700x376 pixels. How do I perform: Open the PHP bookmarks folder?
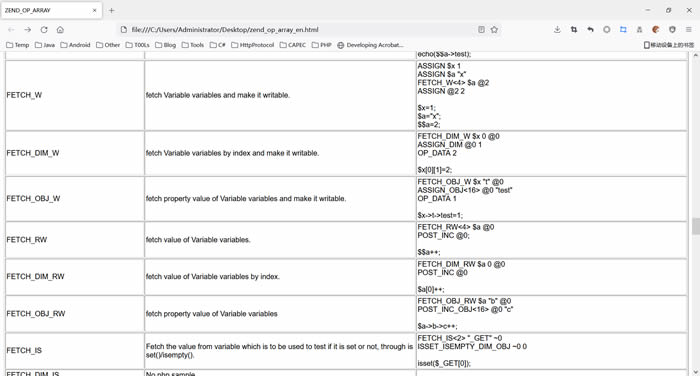321,45
